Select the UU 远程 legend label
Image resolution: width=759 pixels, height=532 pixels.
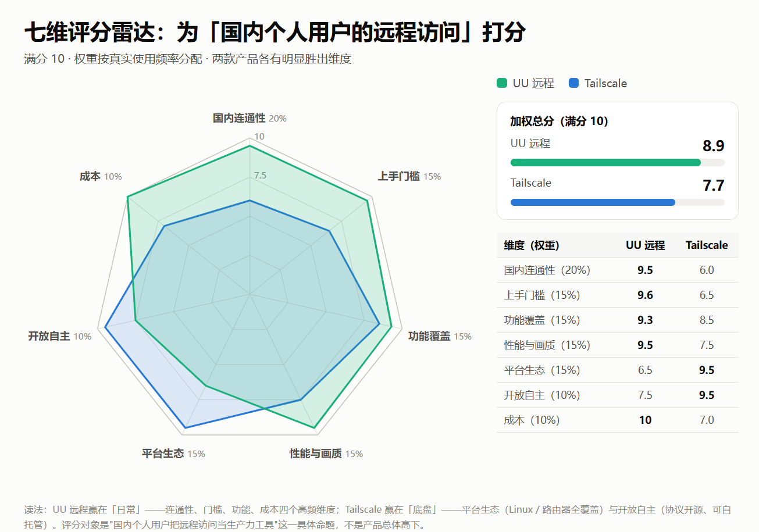click(x=533, y=83)
